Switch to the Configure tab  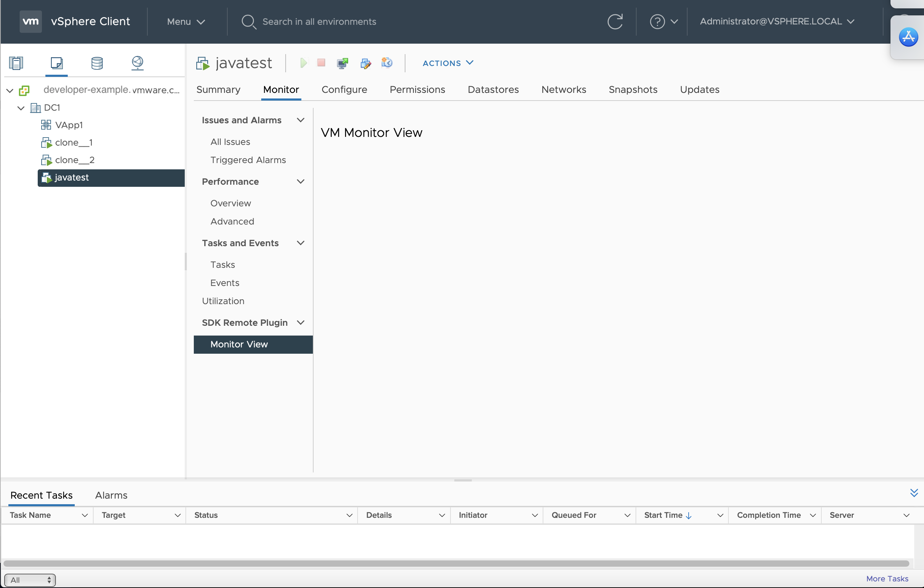coord(344,90)
